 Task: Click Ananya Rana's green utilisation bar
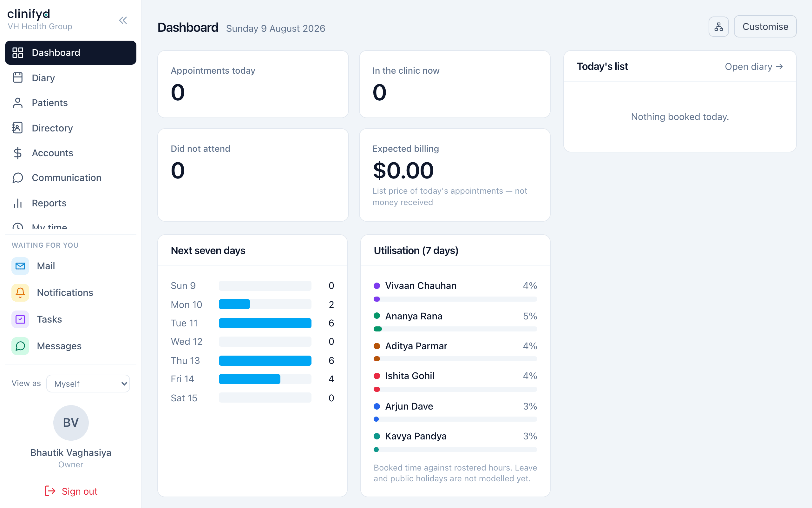click(378, 329)
